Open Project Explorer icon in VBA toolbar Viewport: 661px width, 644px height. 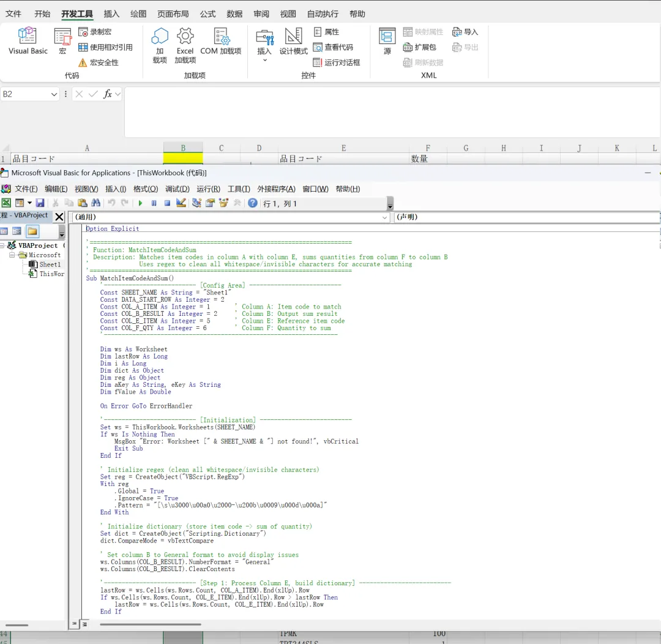click(x=196, y=203)
